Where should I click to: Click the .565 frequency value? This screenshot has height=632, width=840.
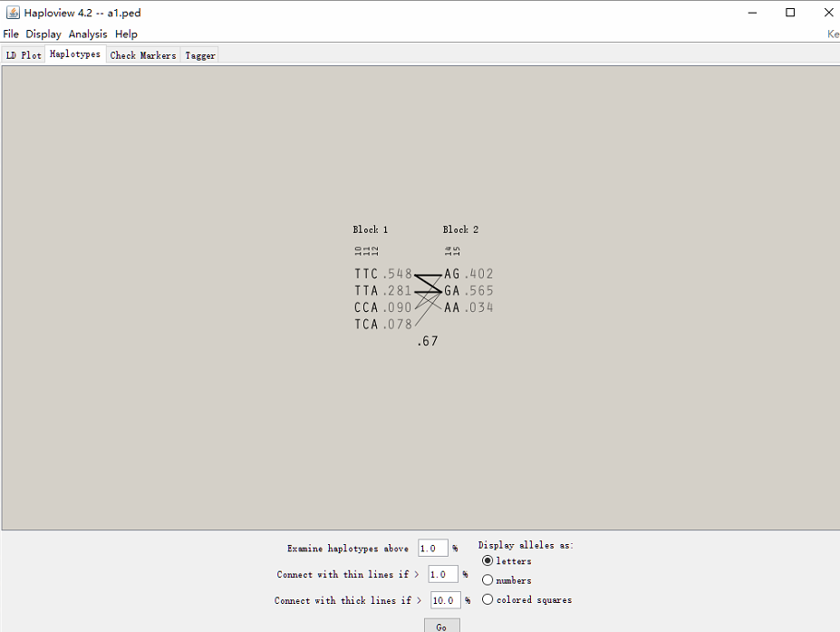coord(478,290)
